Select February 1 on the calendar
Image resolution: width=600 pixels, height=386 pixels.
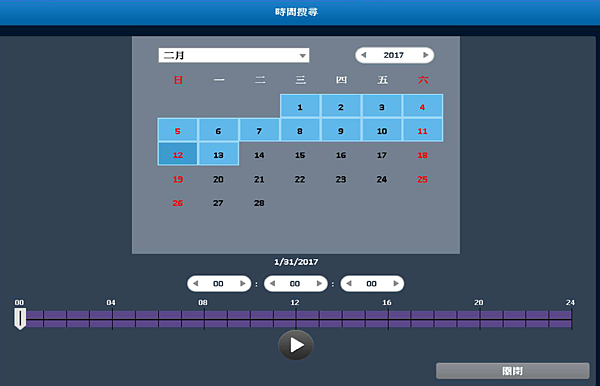(300, 106)
